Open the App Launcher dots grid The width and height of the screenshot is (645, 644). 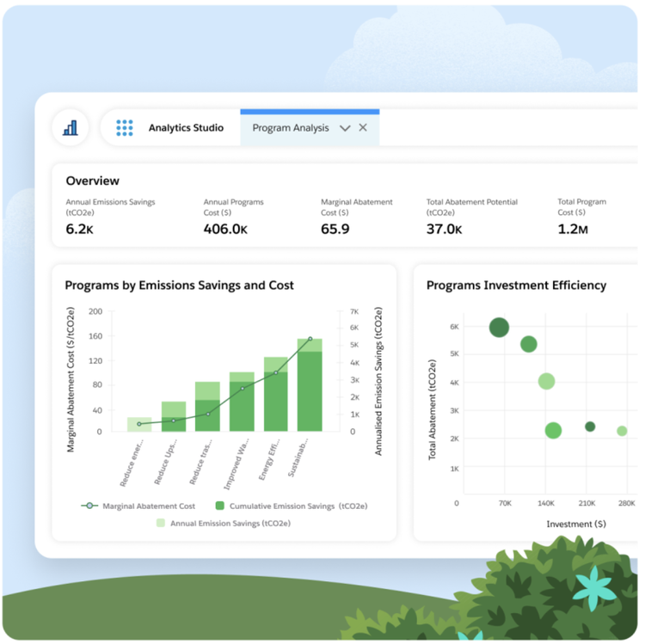pyautogui.click(x=124, y=128)
